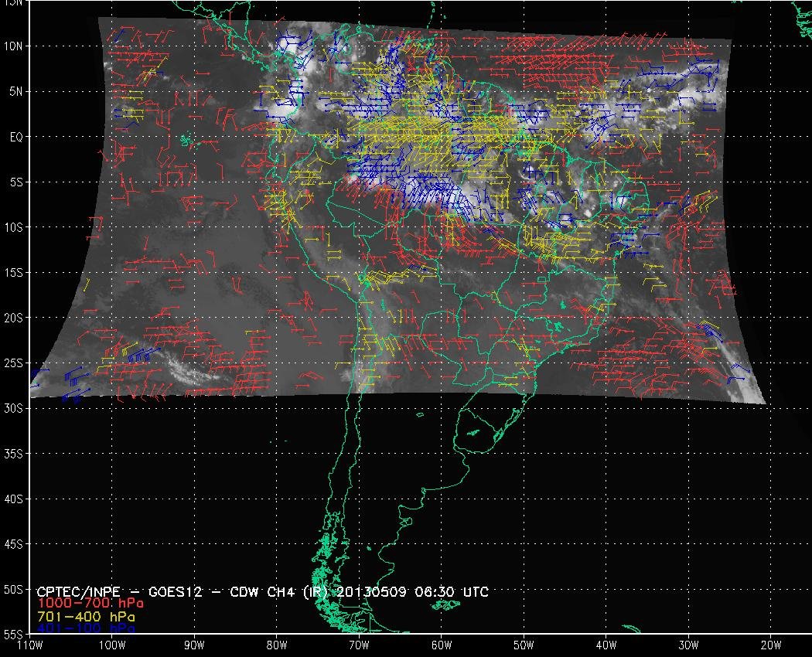Click the 35S latitude label
The height and width of the screenshot is (657, 812).
pyautogui.click(x=14, y=454)
